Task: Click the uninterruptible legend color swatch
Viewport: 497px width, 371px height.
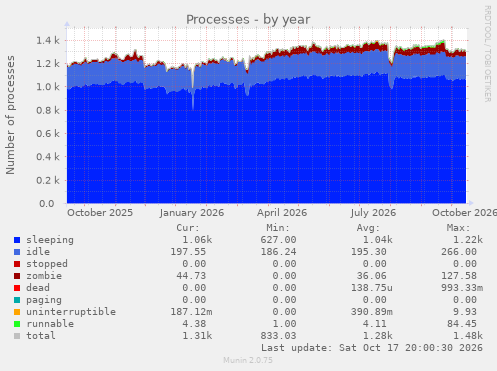Action: (x=17, y=312)
